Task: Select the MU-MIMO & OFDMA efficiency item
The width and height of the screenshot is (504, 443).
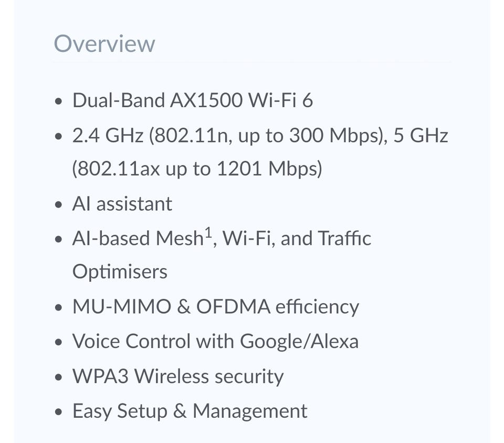Action: (216, 306)
